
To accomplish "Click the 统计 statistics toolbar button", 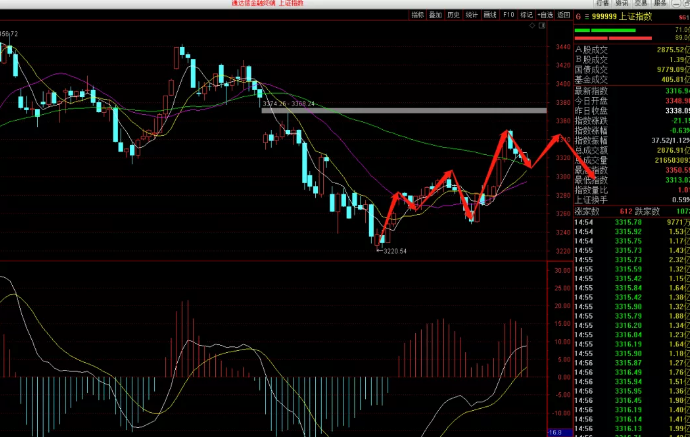I will click(472, 15).
